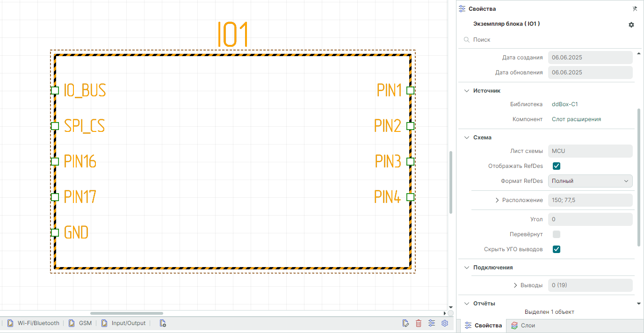644x333 pixels.
Task: Click the Угол value field
Action: [590, 219]
